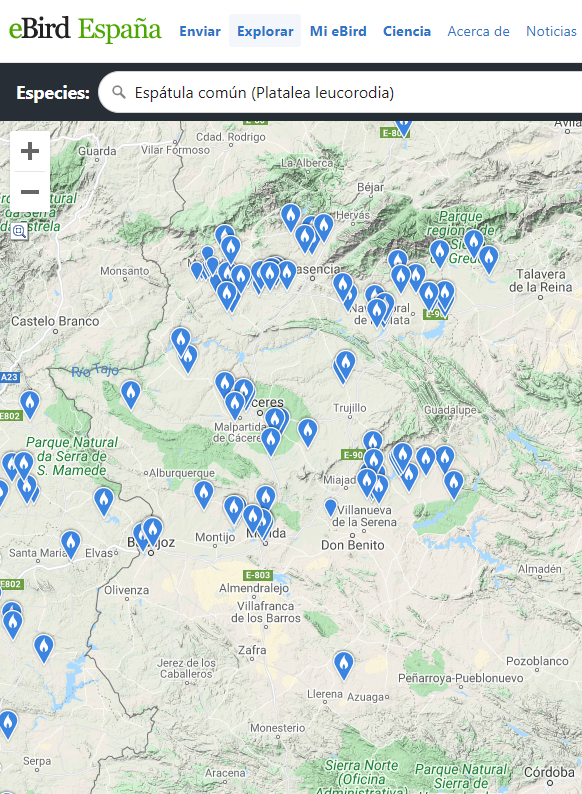Zoom out of the map with minus button

pos(30,192)
